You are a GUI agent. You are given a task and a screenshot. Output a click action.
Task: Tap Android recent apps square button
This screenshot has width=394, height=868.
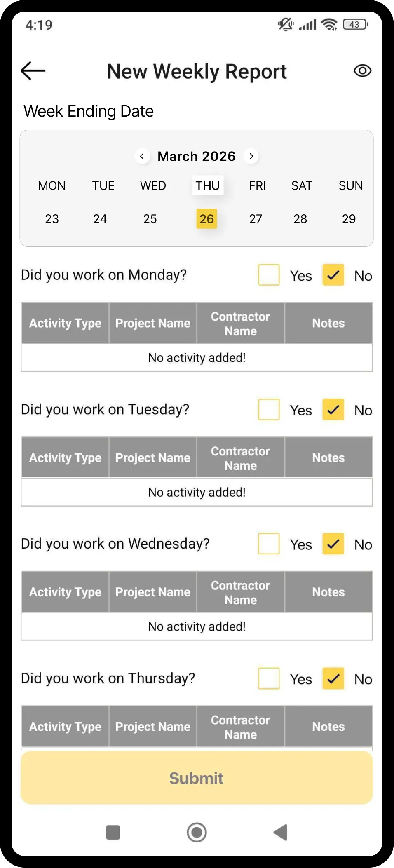coord(113,832)
